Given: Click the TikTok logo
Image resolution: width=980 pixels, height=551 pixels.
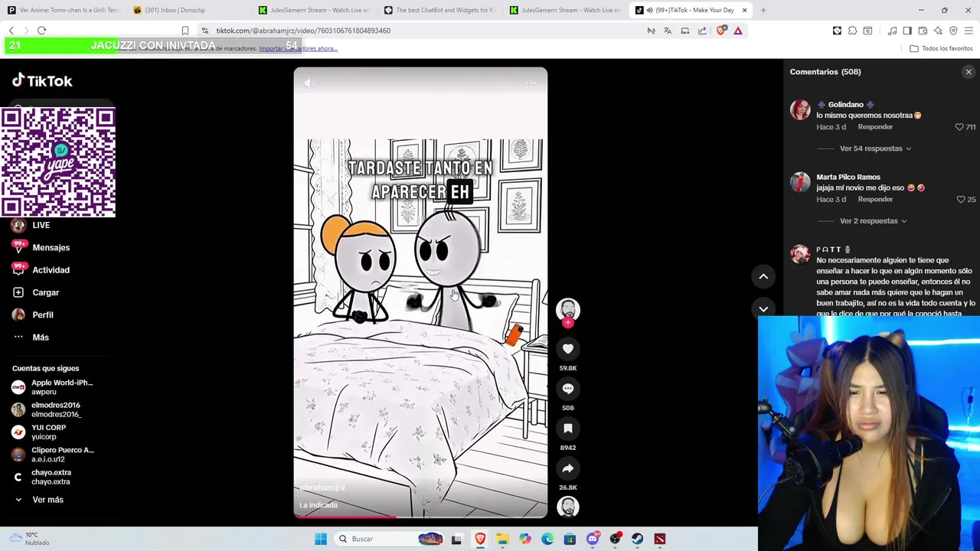Looking at the screenshot, I should tap(42, 80).
